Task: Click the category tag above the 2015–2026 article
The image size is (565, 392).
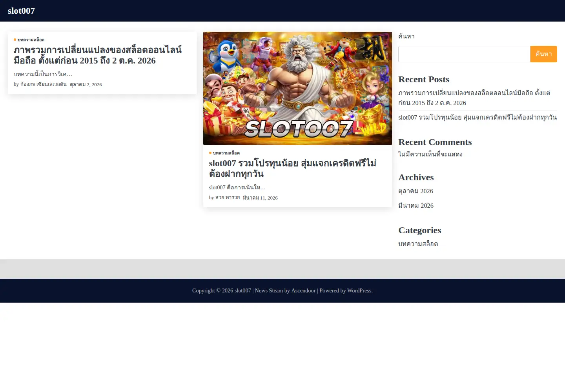Action: pos(31,40)
